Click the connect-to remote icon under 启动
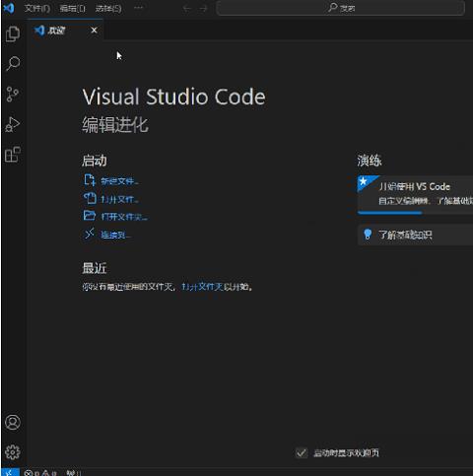 click(90, 234)
